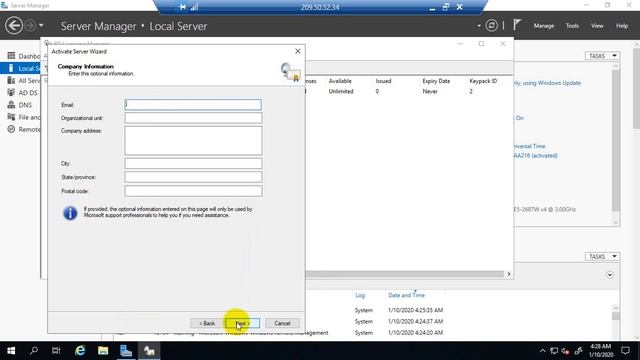
Task: Click the Windows Update link
Action: click(x=547, y=83)
